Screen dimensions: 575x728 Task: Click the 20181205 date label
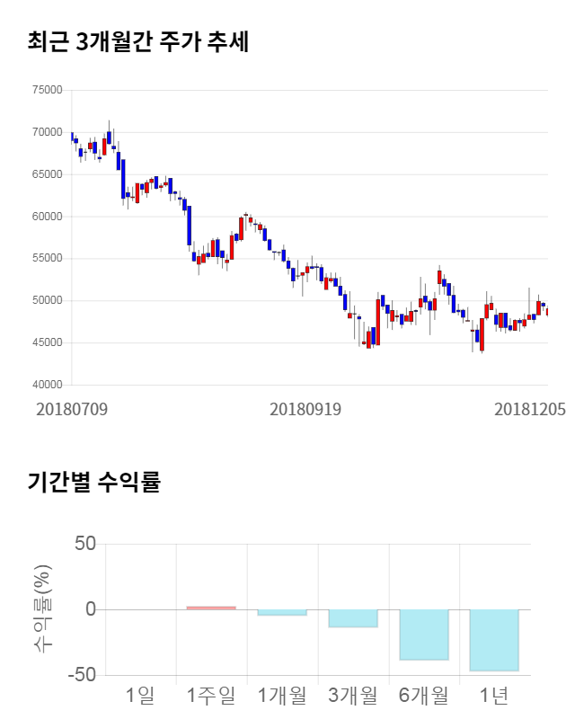(530, 409)
